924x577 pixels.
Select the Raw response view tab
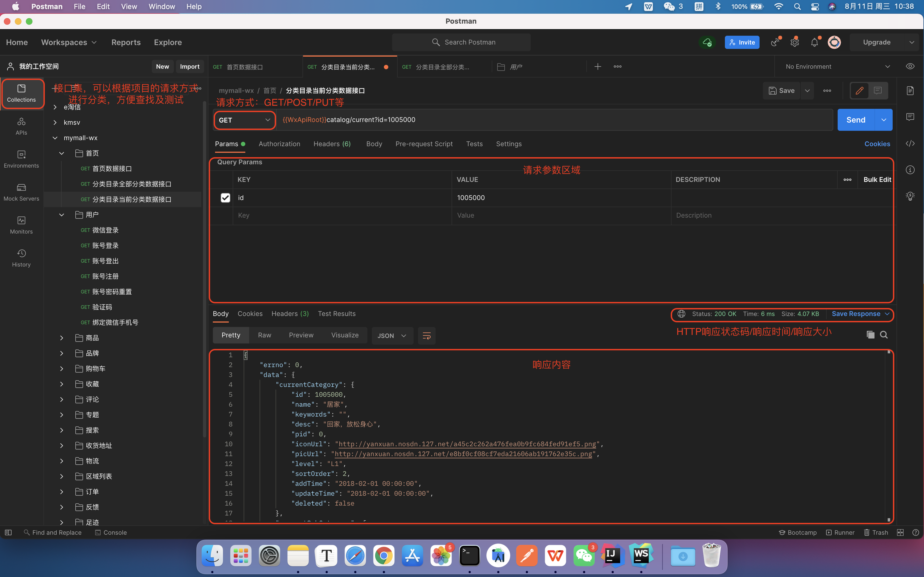(264, 335)
